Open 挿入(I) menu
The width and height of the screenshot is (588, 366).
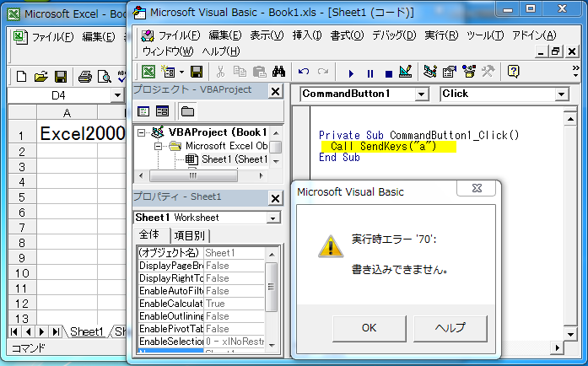[307, 35]
